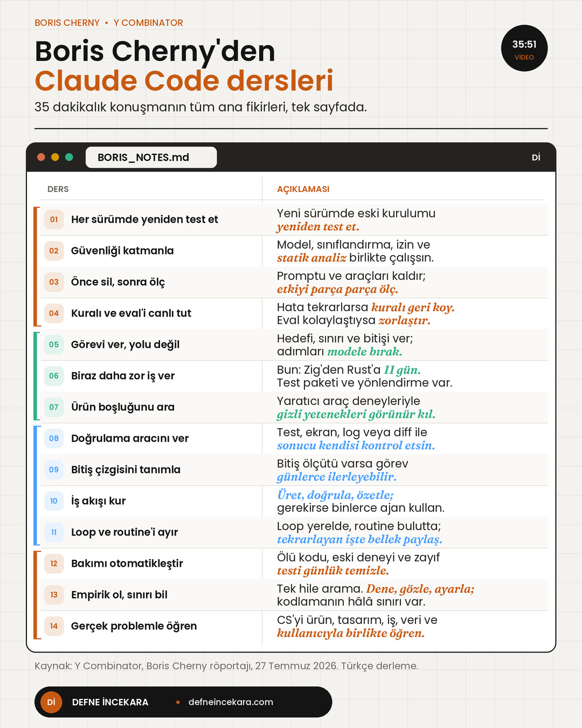The image size is (582, 728).
Task: Click the green 'modele bırak.' phrase
Action: pyautogui.click(x=365, y=352)
